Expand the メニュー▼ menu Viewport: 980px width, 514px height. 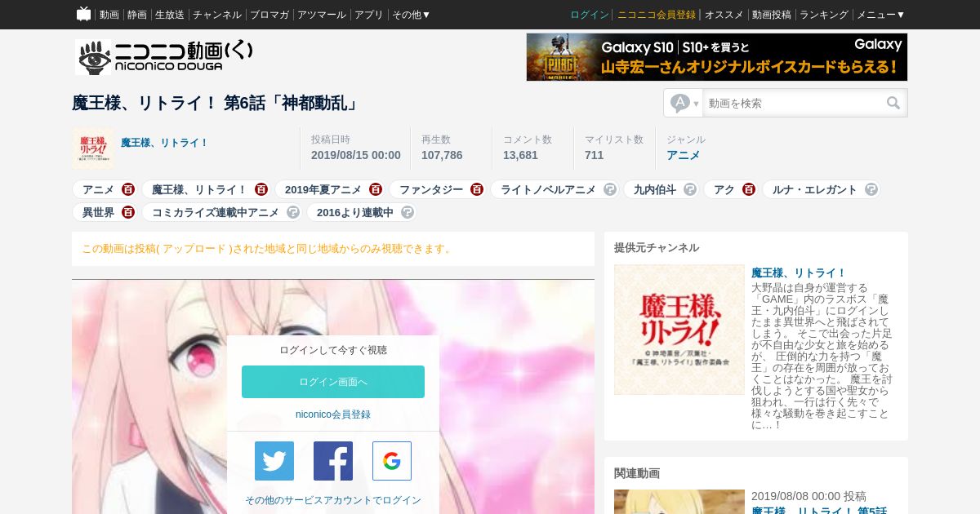click(880, 15)
